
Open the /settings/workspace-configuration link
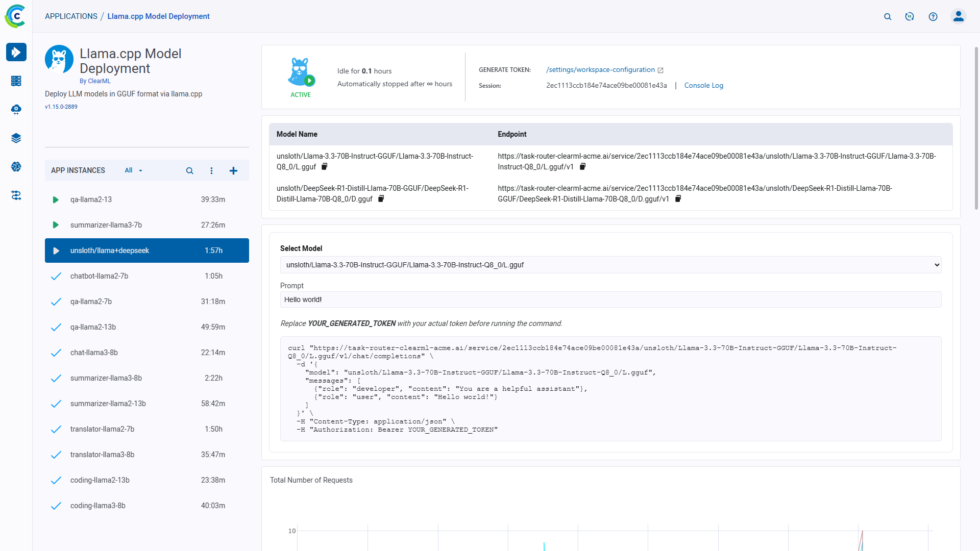600,70
